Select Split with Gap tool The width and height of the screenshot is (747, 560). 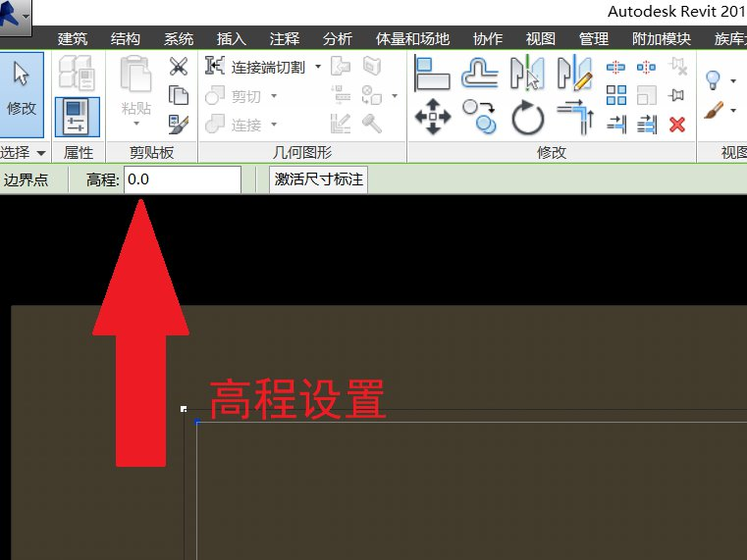click(x=647, y=67)
